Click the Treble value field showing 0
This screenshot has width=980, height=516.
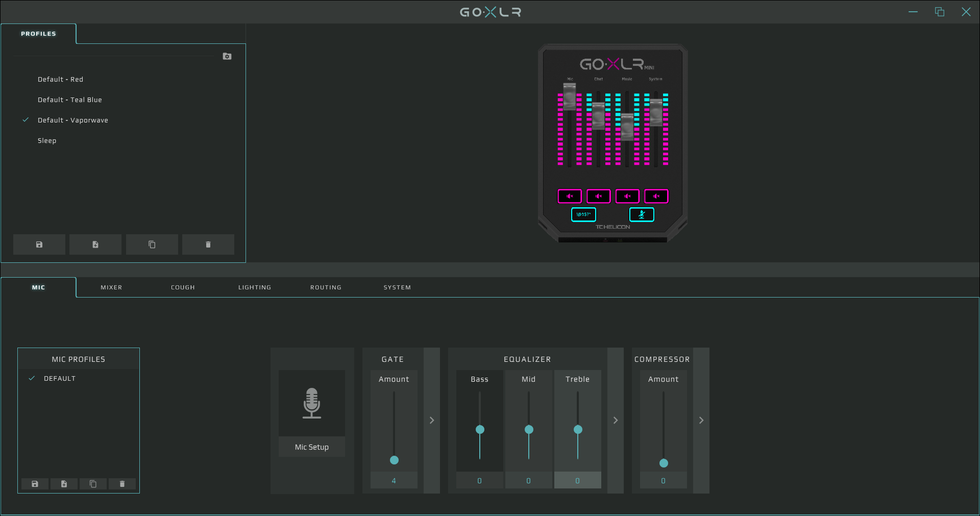(577, 481)
